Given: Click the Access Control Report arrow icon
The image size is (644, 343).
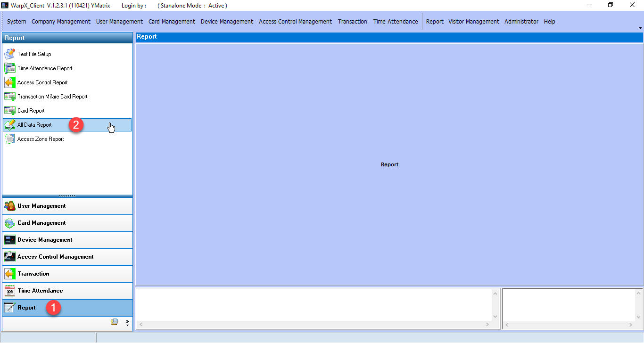Looking at the screenshot, I should [9, 82].
